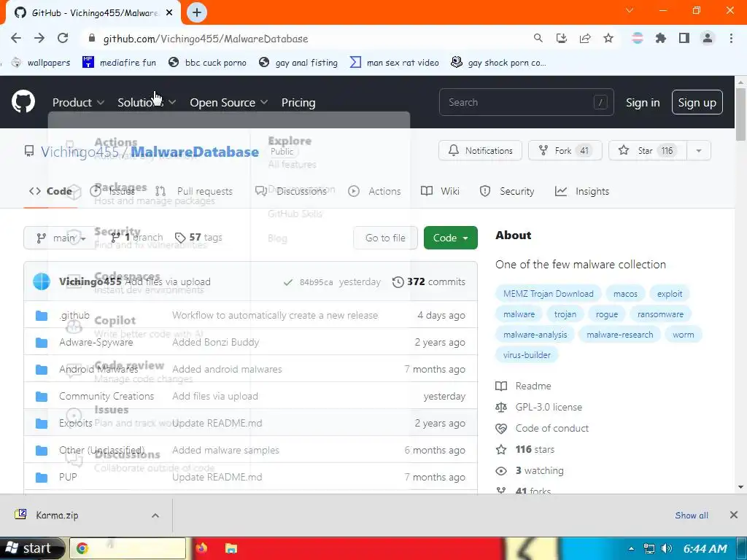Click the install app icon in address bar
747x560 pixels.
[x=561, y=38]
